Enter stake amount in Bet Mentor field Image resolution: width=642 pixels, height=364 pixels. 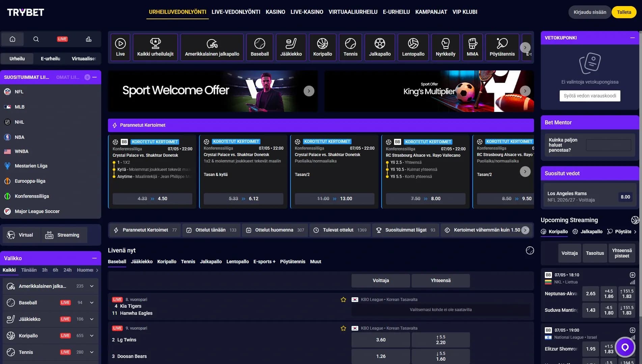(609, 145)
